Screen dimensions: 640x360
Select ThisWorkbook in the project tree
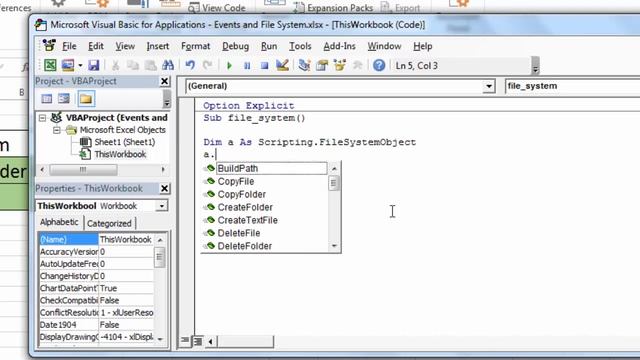coord(120,154)
